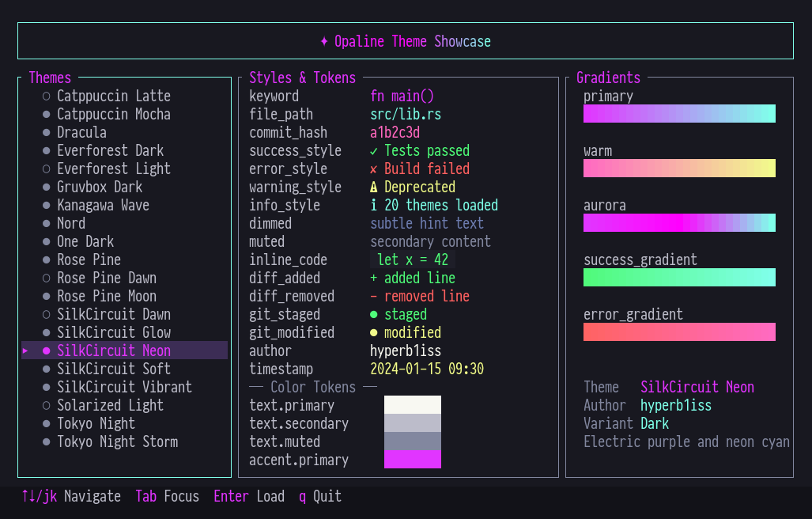Click the checkmark before Tests passed
The image size is (812, 519).
click(373, 151)
